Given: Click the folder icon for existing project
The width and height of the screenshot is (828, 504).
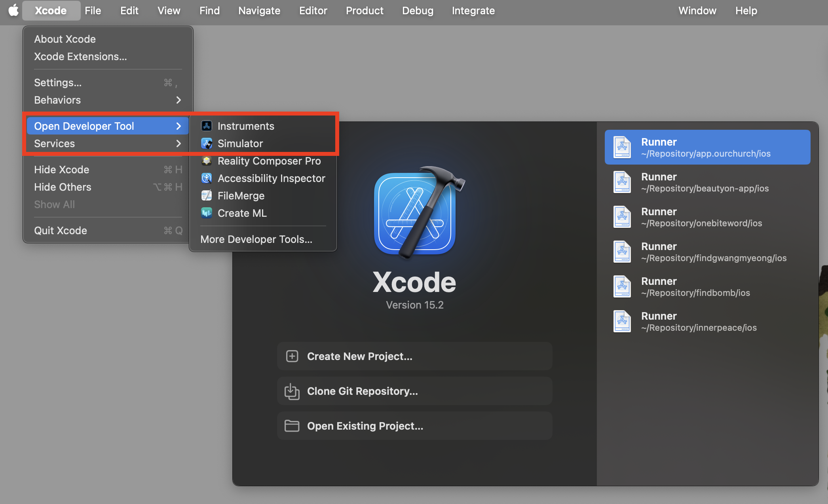Looking at the screenshot, I should tap(292, 426).
